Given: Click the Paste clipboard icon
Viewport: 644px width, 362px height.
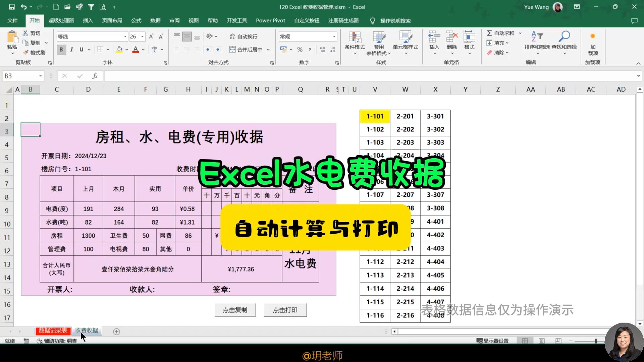Looking at the screenshot, I should (x=12, y=37).
